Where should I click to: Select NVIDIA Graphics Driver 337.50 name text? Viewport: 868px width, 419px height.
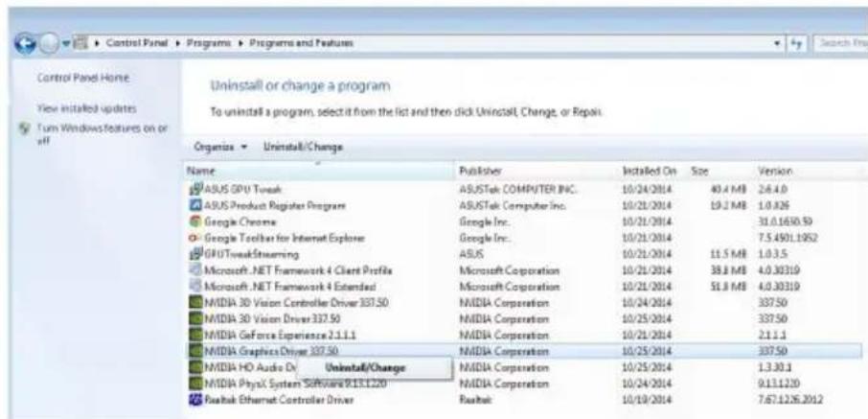[x=271, y=351]
